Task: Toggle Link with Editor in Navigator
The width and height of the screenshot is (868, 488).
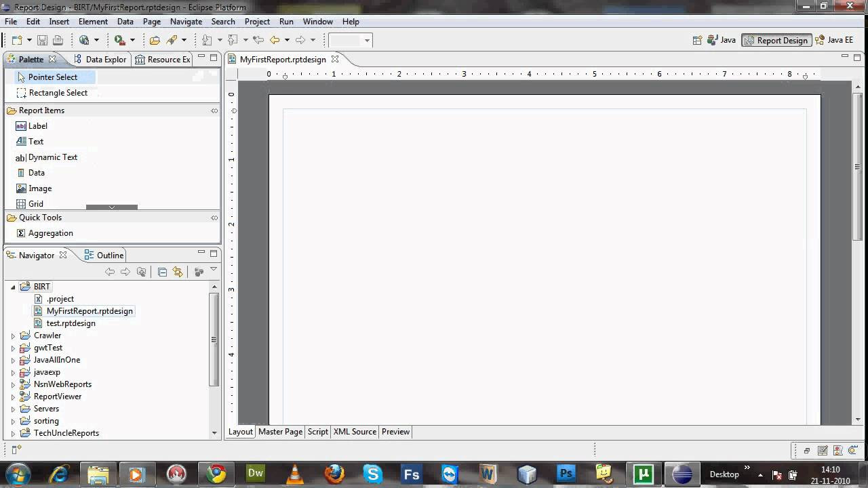Action: click(x=178, y=272)
